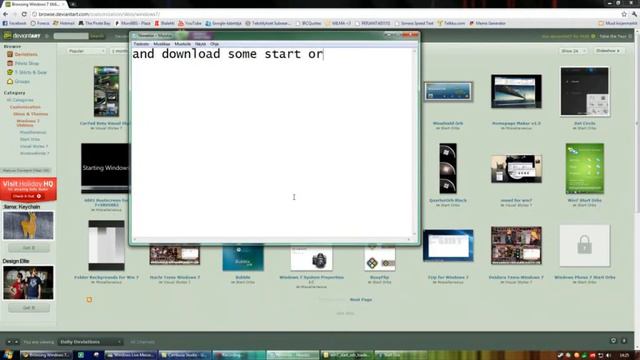Viewport: 640px width, 360px height.
Task: Switch to Windows Live Messenger in taskbar
Action: [x=131, y=355]
